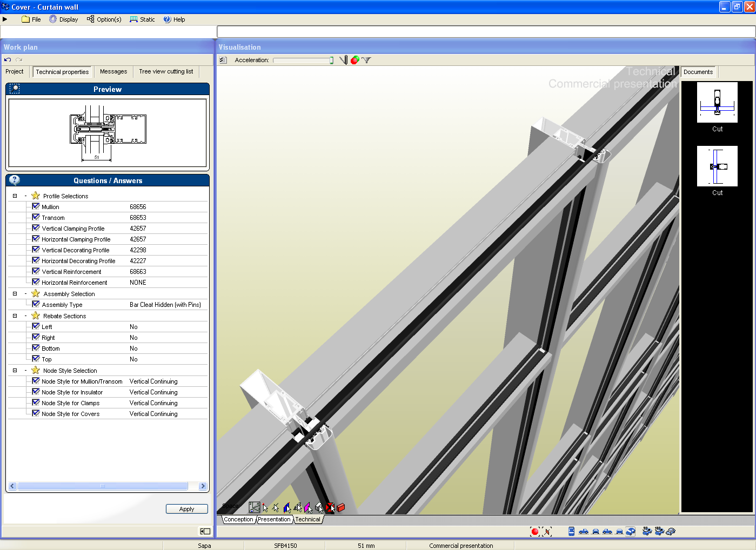756x550 pixels.
Task: Click the Apply button
Action: (x=186, y=509)
